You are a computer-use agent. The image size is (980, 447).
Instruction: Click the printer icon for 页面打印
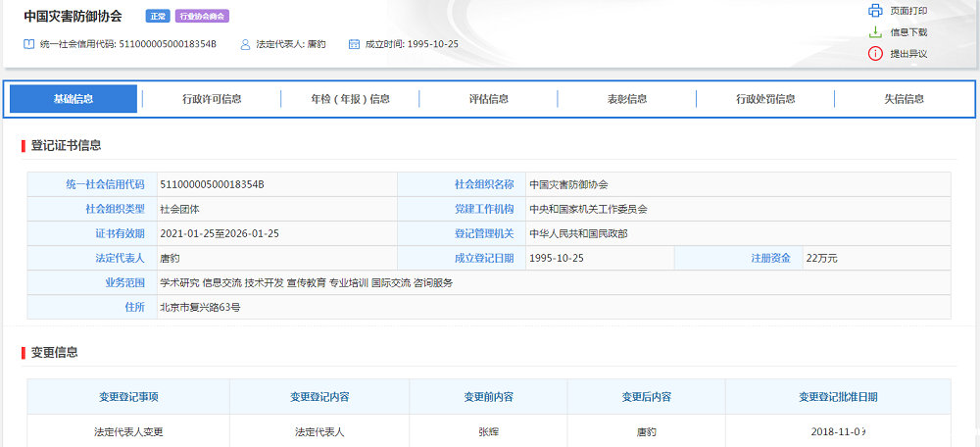coord(874,11)
